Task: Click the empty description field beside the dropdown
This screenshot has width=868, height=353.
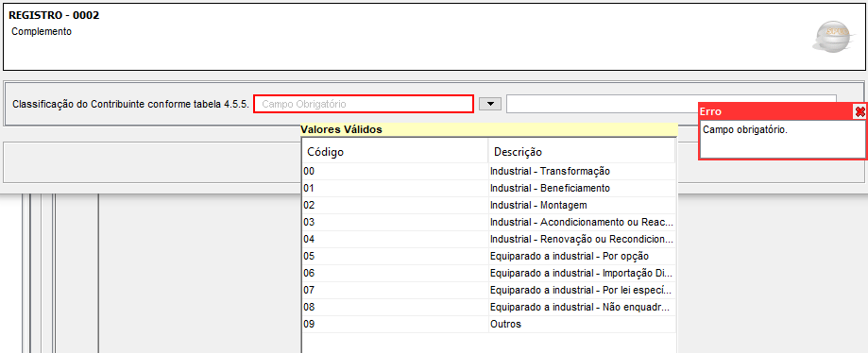Action: click(x=671, y=104)
